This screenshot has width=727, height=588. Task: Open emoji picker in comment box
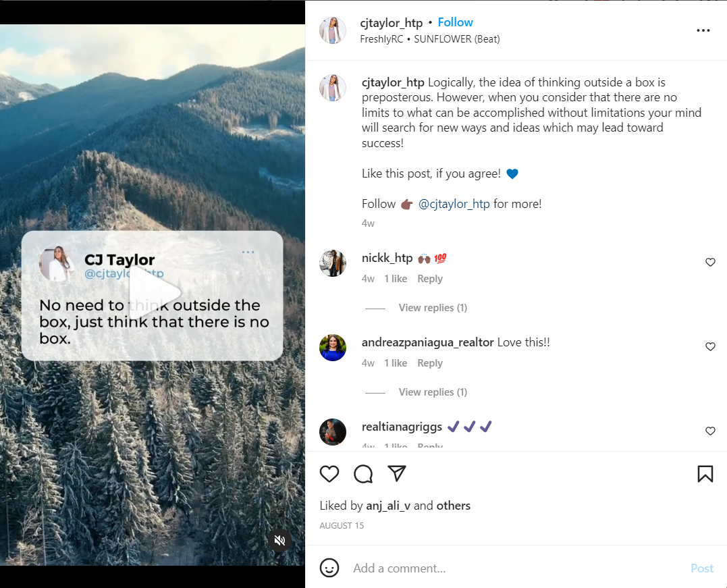329,568
